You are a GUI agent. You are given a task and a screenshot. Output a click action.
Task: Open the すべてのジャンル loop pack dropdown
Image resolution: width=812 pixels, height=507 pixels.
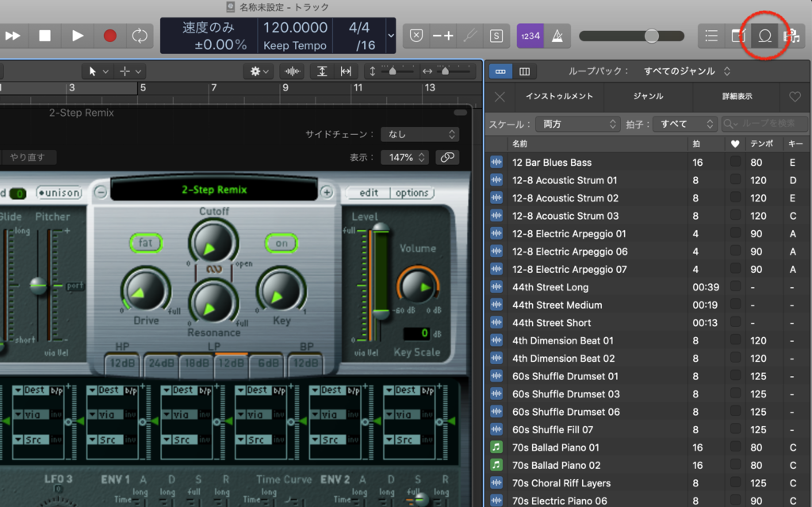(687, 71)
